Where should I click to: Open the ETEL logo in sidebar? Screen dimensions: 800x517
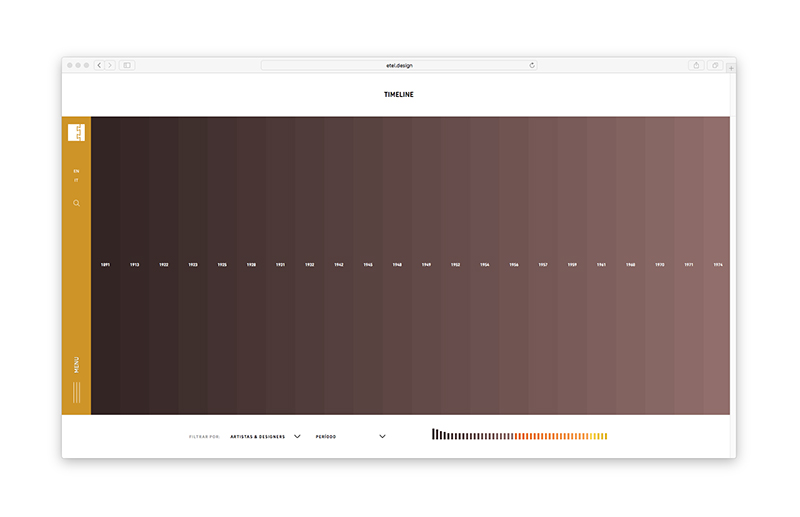pos(77,133)
